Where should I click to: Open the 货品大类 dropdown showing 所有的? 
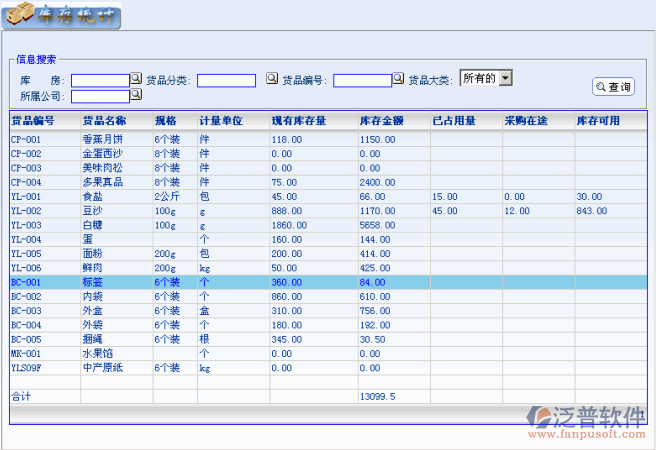point(486,78)
